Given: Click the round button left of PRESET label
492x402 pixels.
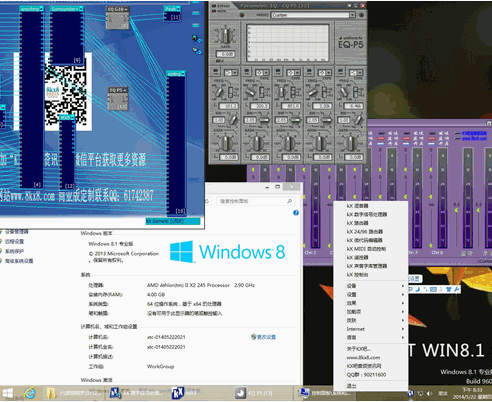Looking at the screenshot, I should coord(242,15).
